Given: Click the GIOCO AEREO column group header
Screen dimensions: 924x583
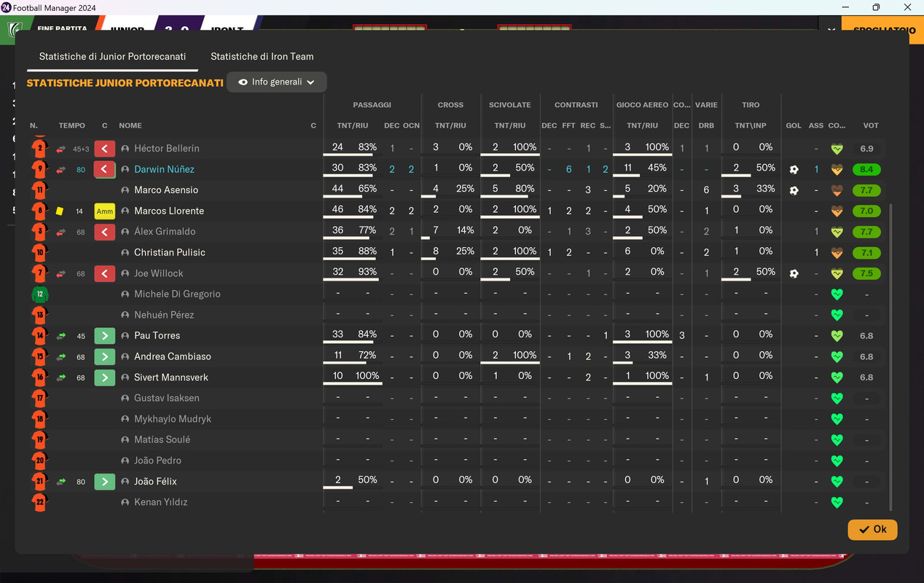Looking at the screenshot, I should [642, 105].
